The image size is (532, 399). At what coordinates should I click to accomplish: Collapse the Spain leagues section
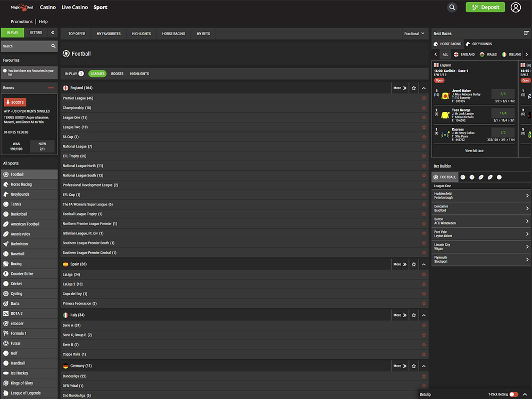point(424,264)
